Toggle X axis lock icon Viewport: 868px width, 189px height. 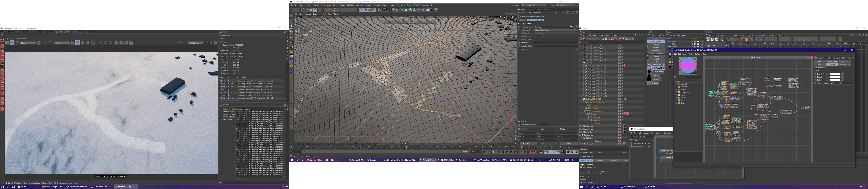click(x=361, y=10)
